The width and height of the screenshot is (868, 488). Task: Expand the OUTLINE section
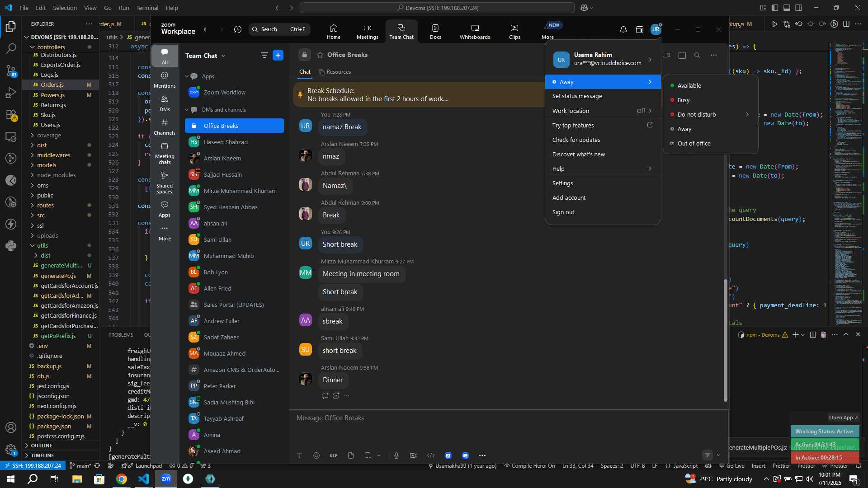pyautogui.click(x=42, y=446)
